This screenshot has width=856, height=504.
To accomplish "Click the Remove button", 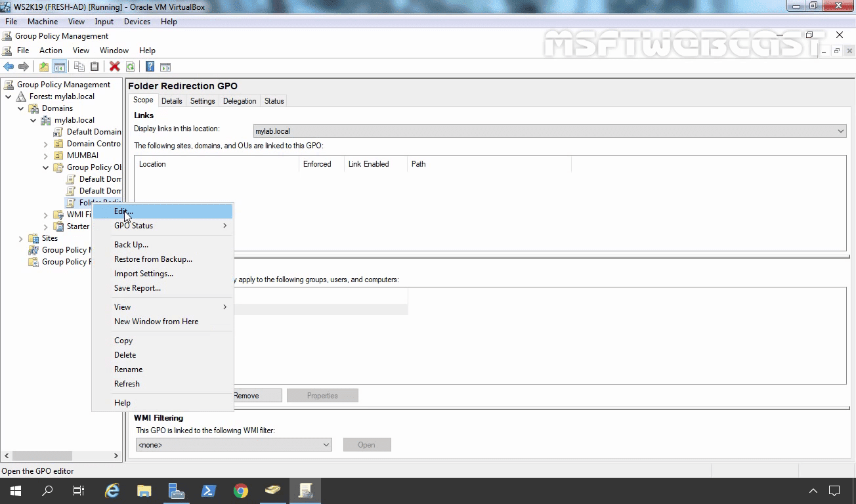I will (x=257, y=396).
